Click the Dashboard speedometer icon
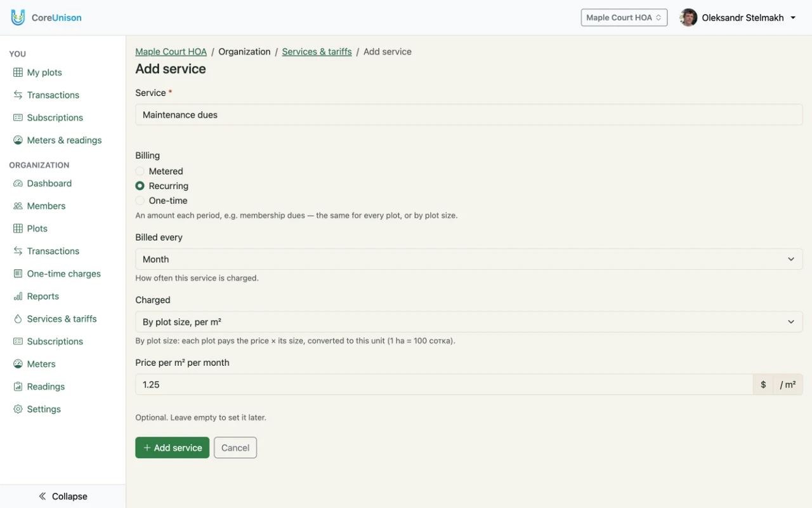Screen dimensions: 812x508 pos(18,184)
